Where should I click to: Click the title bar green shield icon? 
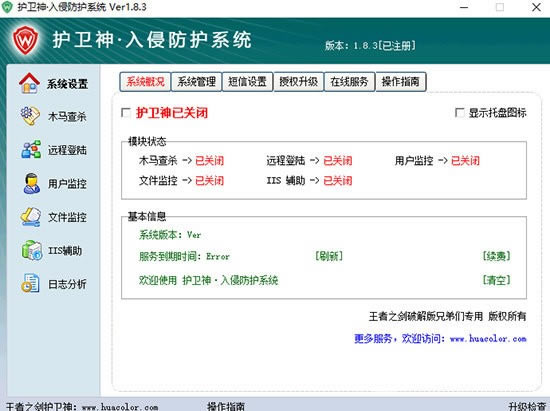click(7, 7)
